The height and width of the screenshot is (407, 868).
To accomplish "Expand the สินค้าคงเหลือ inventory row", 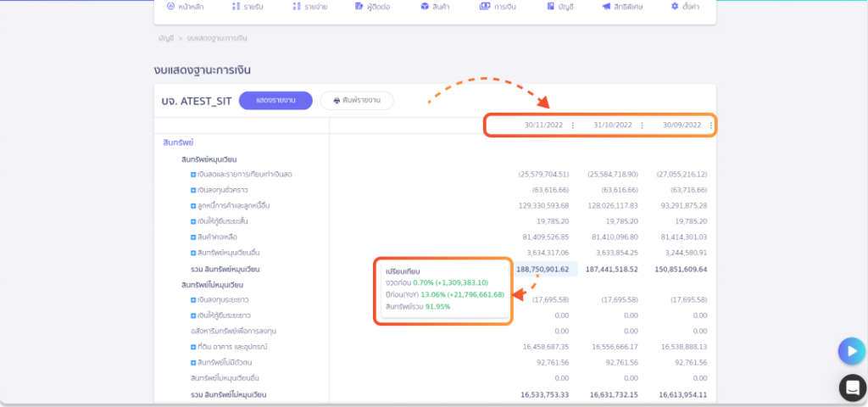I will pos(193,237).
